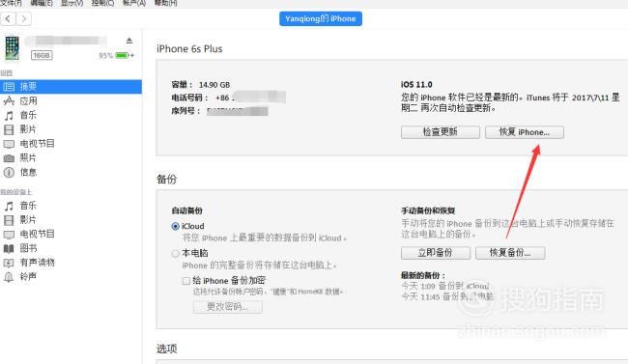Viewport: 628px width, 364px height.
Task: Go back with the left arrow button
Action: (8, 18)
